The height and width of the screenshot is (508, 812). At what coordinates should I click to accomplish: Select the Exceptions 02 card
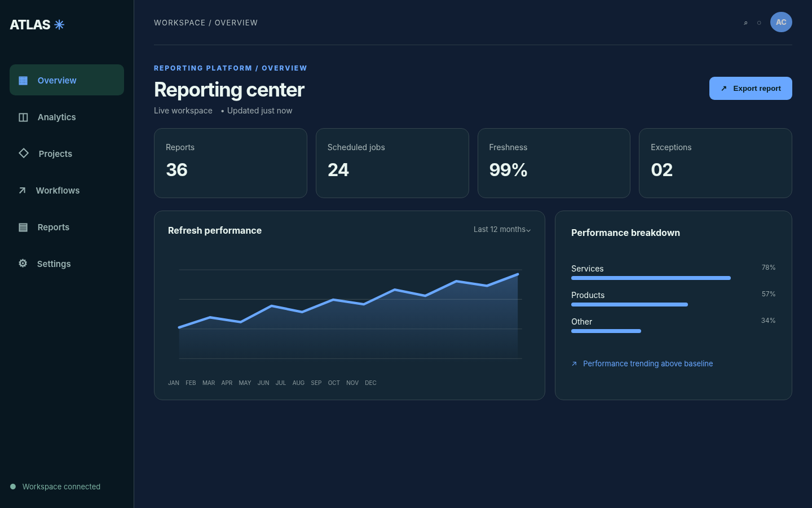coord(716,163)
